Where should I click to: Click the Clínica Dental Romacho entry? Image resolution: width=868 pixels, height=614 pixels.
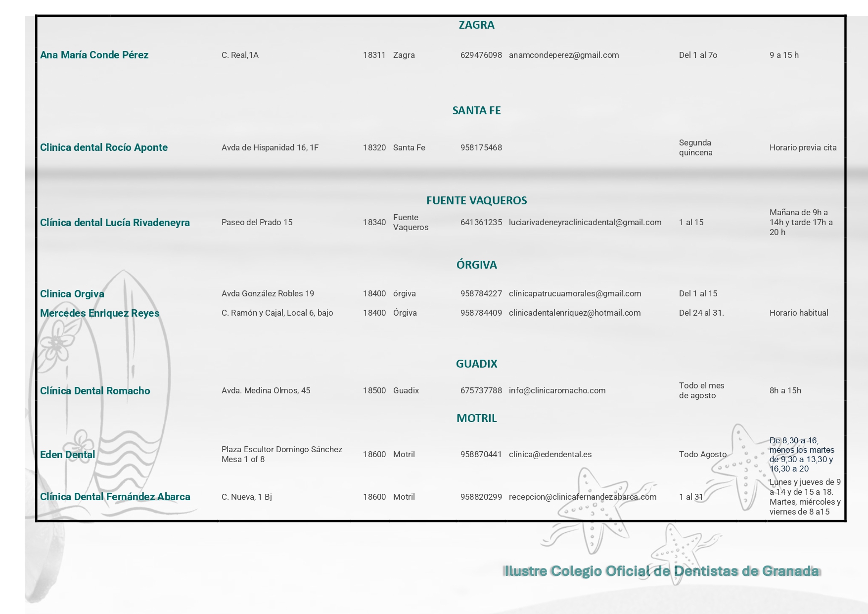click(95, 391)
